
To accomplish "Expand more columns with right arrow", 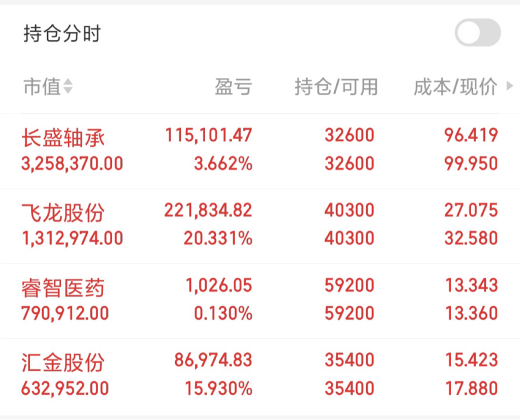I will pos(510,86).
